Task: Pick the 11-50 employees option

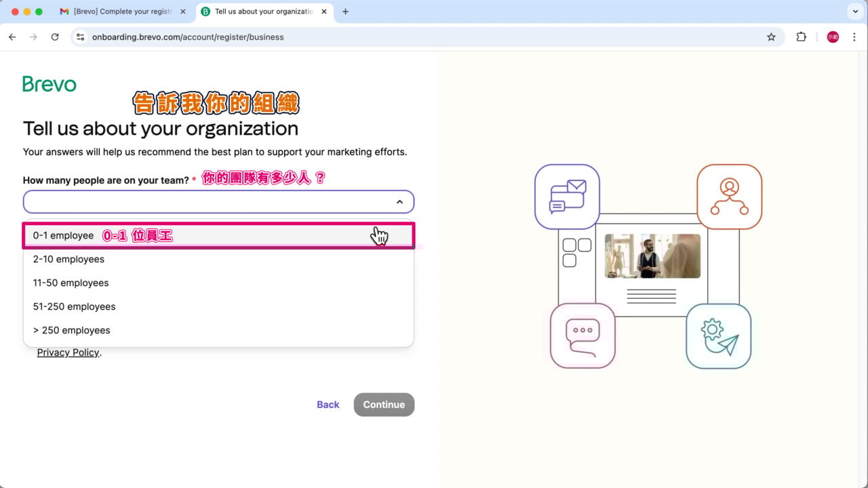Action: (x=71, y=283)
